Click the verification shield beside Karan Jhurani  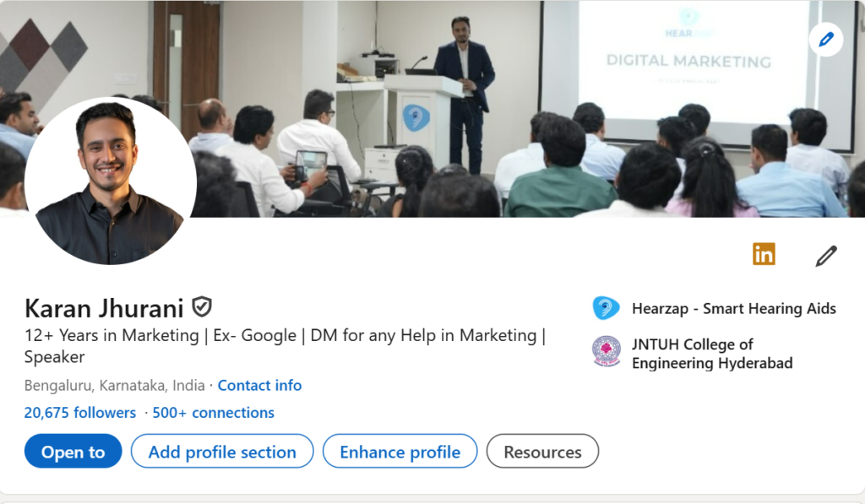(201, 306)
